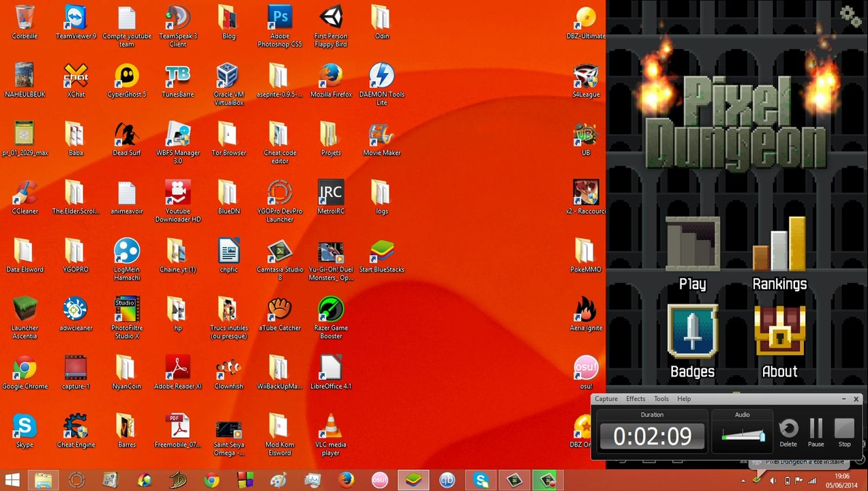The image size is (868, 491).
Task: Select the PhotoFiltre Studio X icon
Action: [127, 310]
